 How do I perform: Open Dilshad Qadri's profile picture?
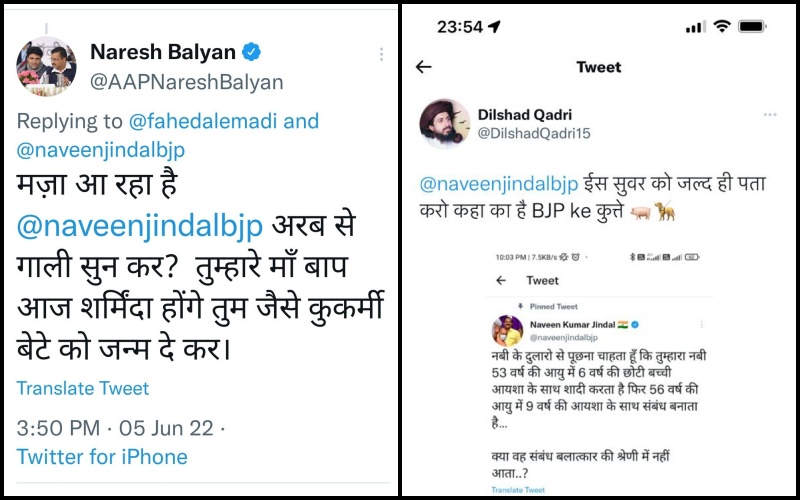[444, 123]
